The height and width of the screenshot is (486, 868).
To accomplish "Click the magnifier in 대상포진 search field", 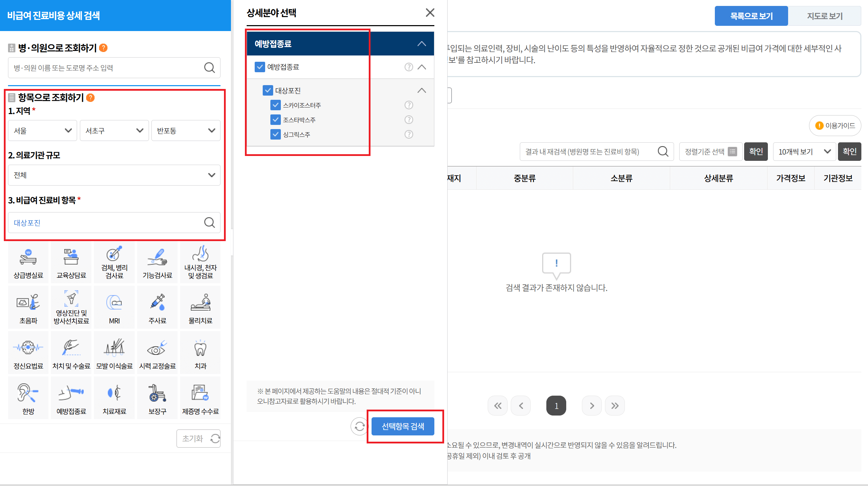I will tap(209, 223).
